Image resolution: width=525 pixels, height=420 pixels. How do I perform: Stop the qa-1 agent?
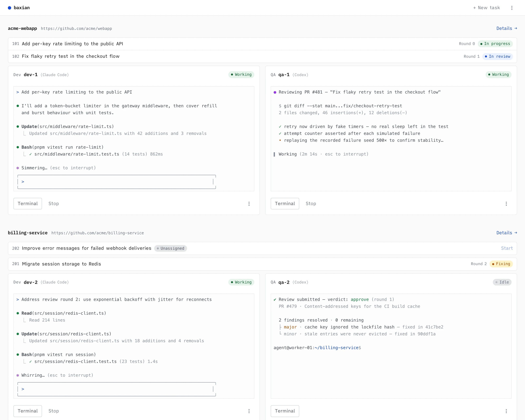[311, 204]
